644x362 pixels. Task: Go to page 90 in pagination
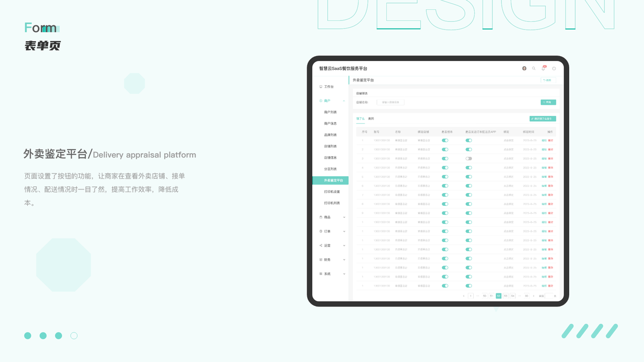coord(526,296)
